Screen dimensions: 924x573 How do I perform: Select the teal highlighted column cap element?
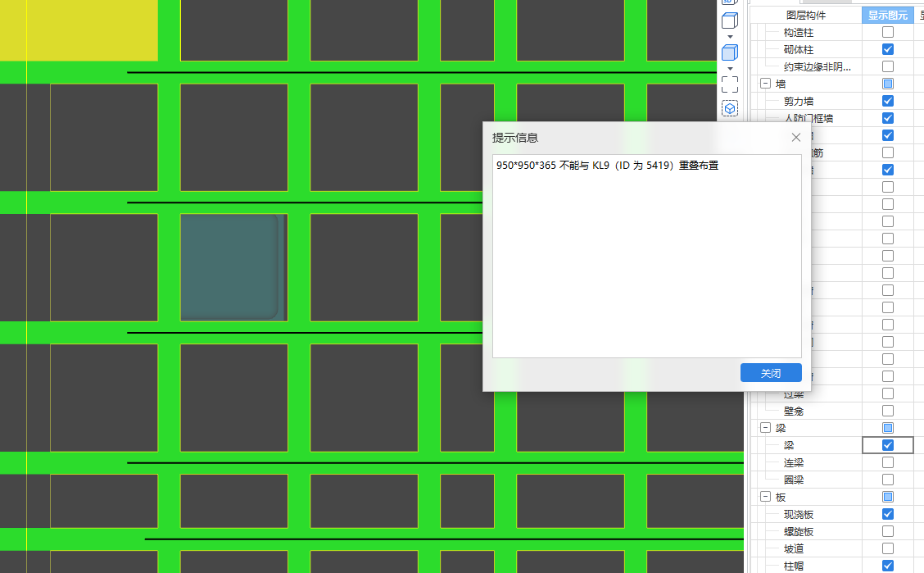pyautogui.click(x=230, y=266)
